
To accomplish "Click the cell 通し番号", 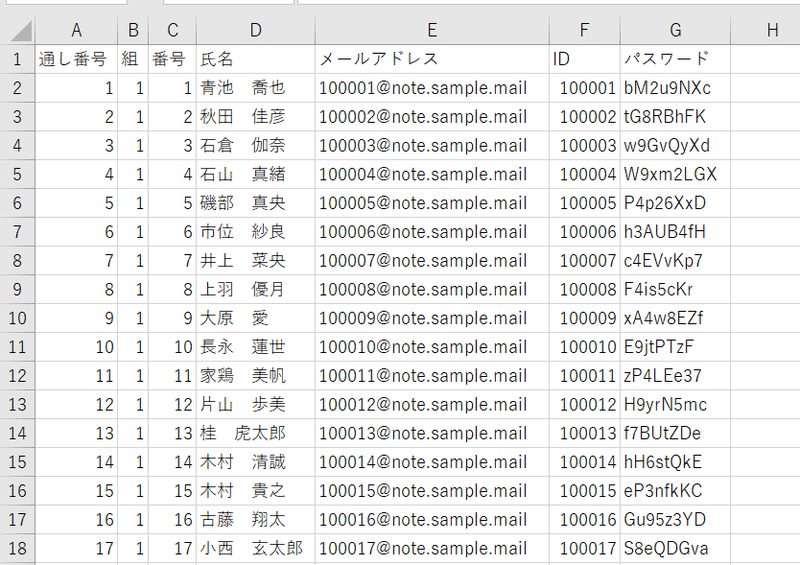I will pyautogui.click(x=76, y=59).
